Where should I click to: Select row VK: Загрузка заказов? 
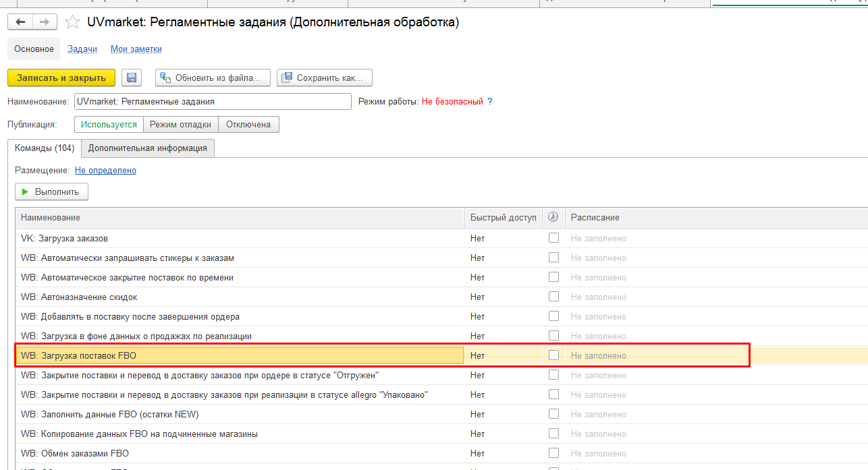coord(441,238)
